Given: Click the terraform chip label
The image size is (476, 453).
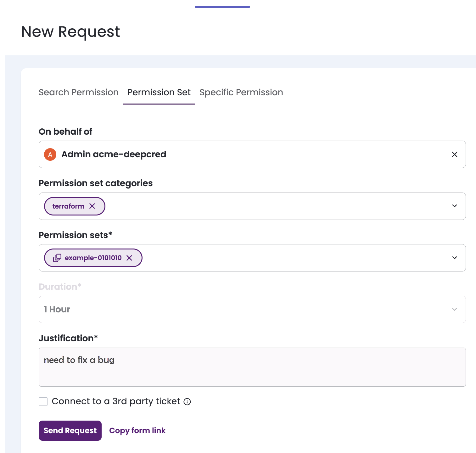Looking at the screenshot, I should point(68,206).
